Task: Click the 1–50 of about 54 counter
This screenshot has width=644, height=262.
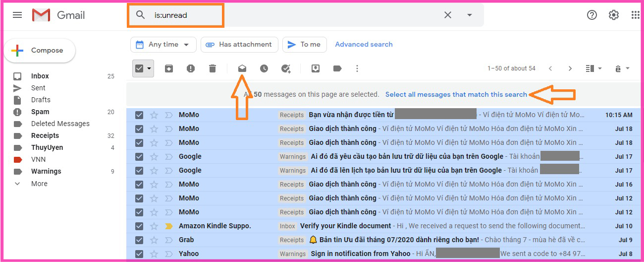Action: pyautogui.click(x=511, y=68)
